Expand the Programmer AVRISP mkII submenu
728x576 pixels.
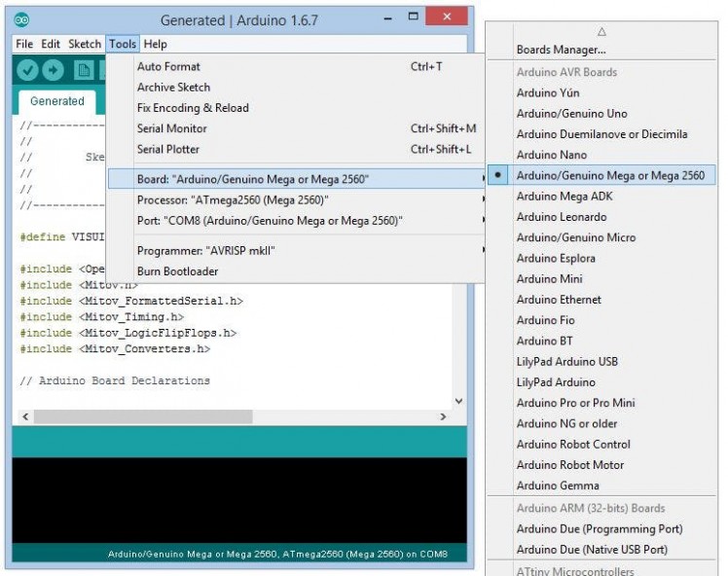coord(296,251)
